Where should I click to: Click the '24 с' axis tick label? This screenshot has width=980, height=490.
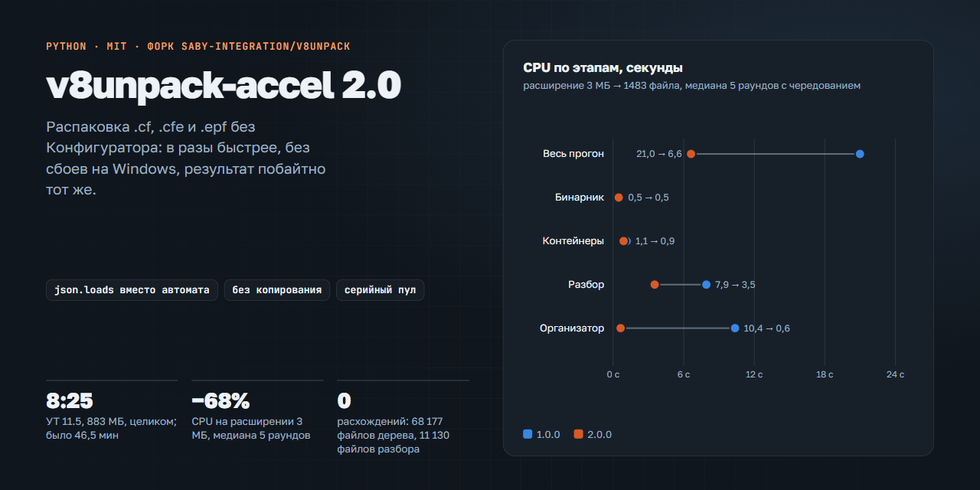point(895,374)
